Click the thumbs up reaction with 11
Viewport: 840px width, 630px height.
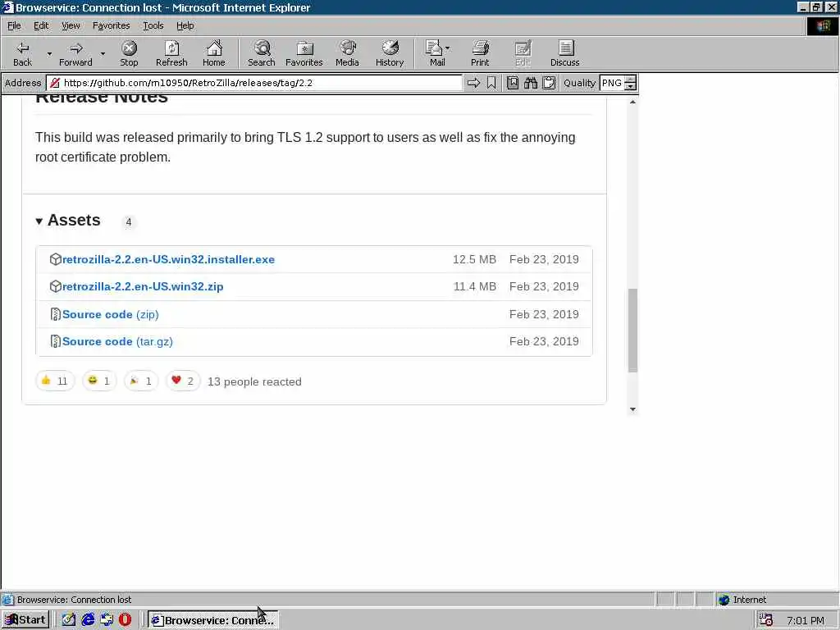tap(55, 381)
